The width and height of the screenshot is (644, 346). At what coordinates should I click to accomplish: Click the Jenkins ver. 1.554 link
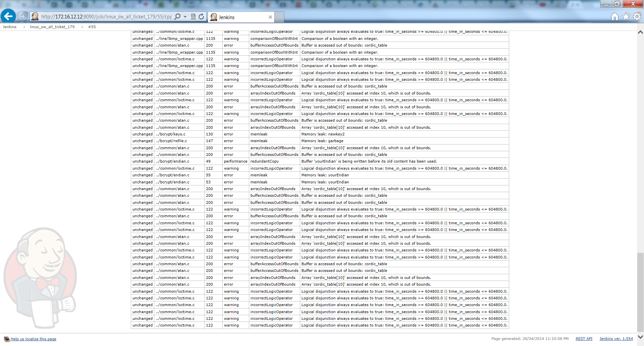coord(616,339)
